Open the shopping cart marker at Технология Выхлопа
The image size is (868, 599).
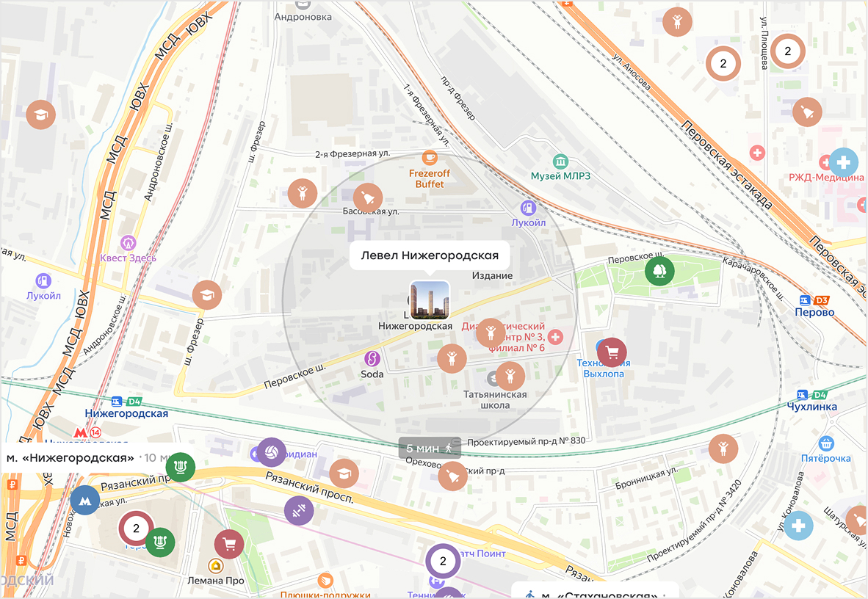click(612, 352)
